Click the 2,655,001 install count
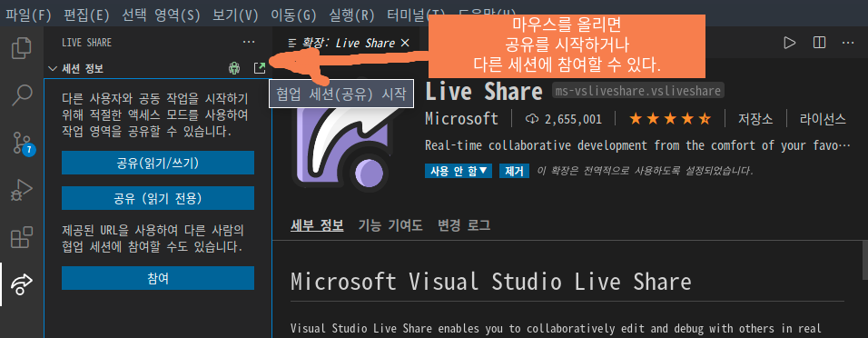Image resolution: width=868 pixels, height=338 pixels. [563, 119]
